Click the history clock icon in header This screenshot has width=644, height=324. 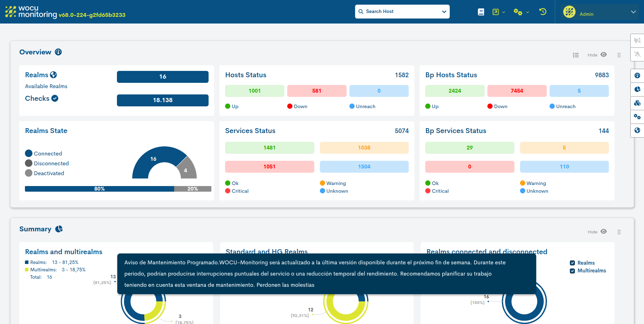[543, 12]
